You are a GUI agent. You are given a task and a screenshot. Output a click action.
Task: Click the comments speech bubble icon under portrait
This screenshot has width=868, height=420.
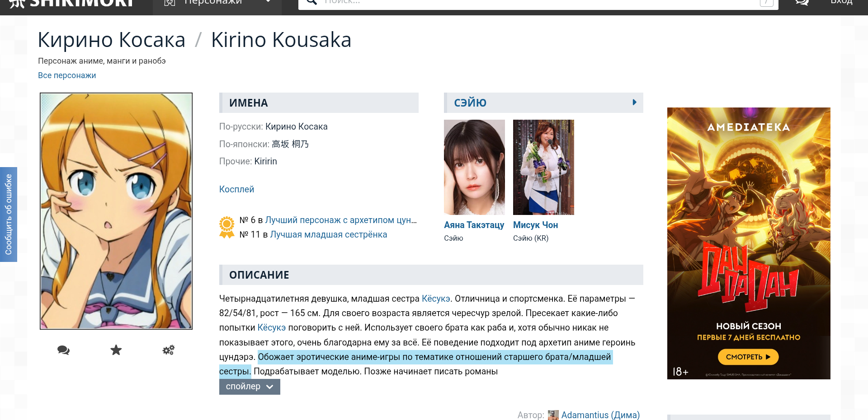click(63, 350)
